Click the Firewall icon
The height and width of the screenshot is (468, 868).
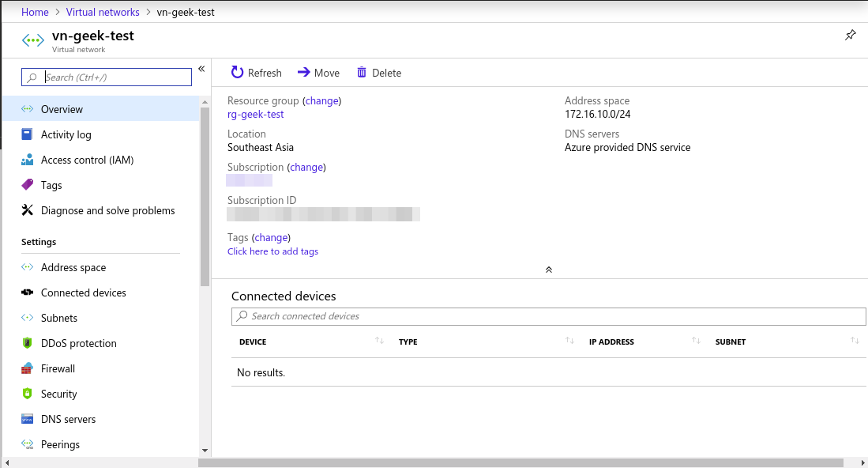27,368
